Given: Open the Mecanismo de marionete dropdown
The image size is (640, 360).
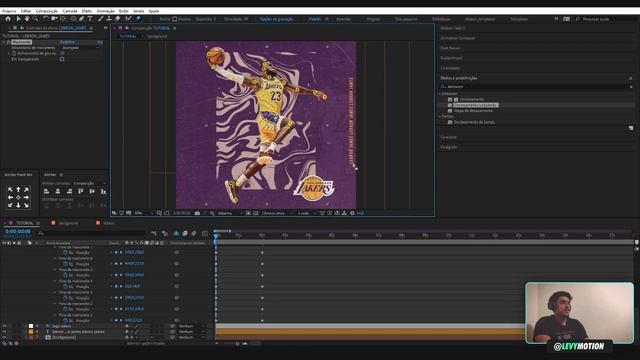Looking at the screenshot, I should [80, 48].
